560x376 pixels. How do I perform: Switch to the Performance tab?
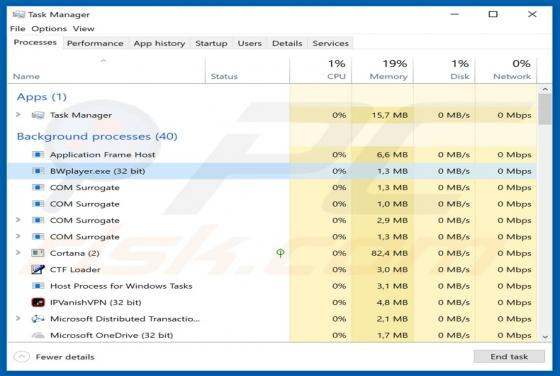pyautogui.click(x=95, y=43)
